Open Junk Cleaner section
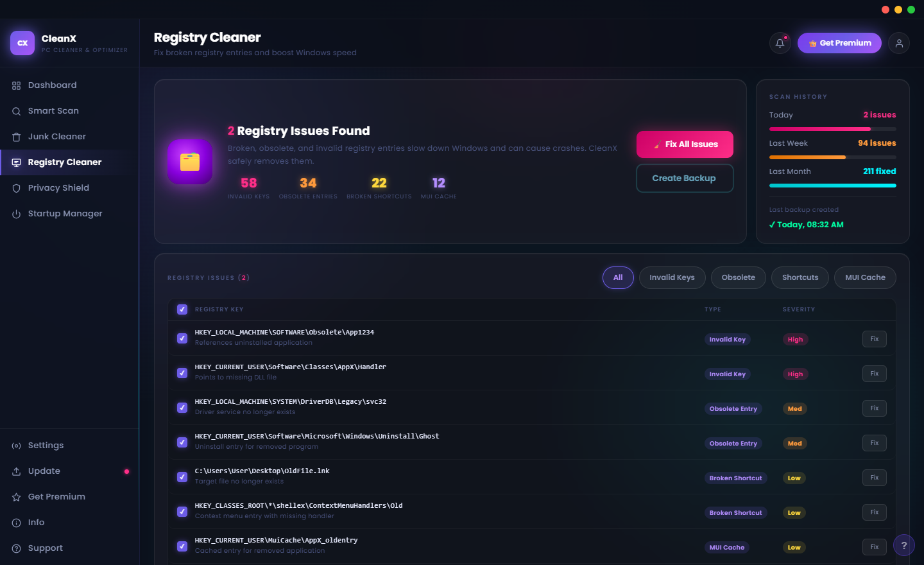 [x=69, y=137]
